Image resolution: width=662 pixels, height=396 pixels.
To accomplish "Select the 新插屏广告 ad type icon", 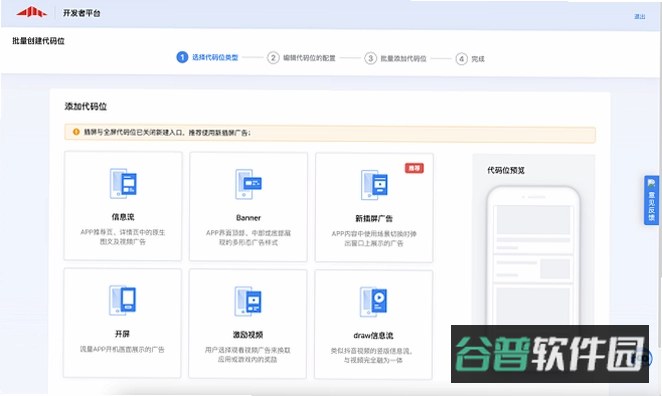I will [374, 185].
